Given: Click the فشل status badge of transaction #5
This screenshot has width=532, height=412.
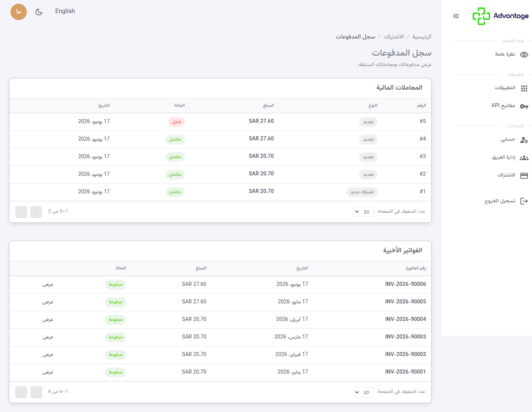Looking at the screenshot, I should click(x=177, y=122).
